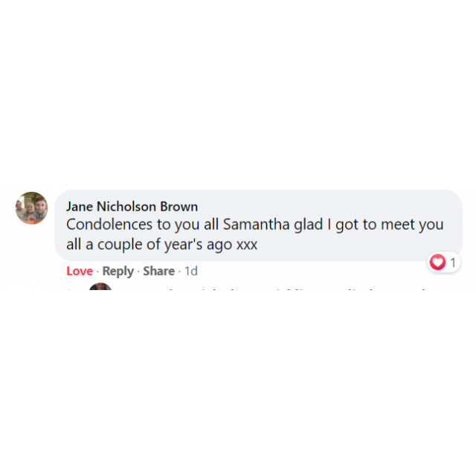
Task: Reply to Jane's condolences comment
Action: [x=118, y=271]
